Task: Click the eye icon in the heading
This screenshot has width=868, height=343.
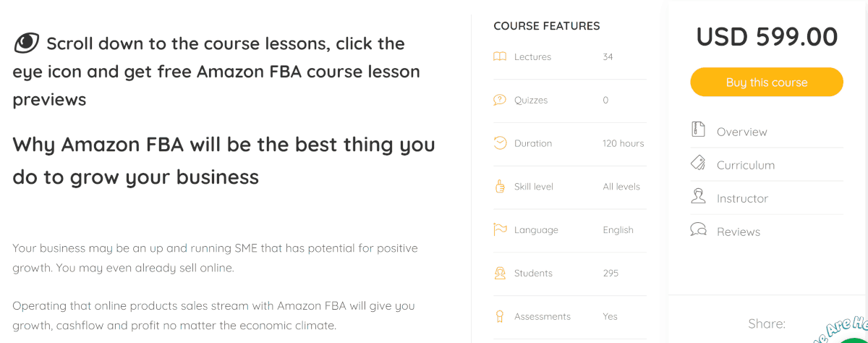Action: (x=27, y=43)
